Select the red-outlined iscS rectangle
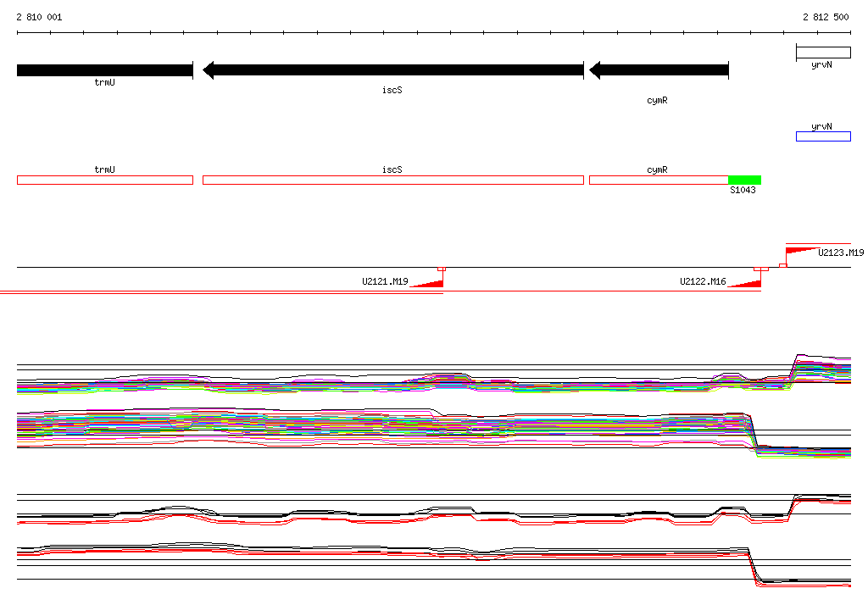 click(393, 180)
